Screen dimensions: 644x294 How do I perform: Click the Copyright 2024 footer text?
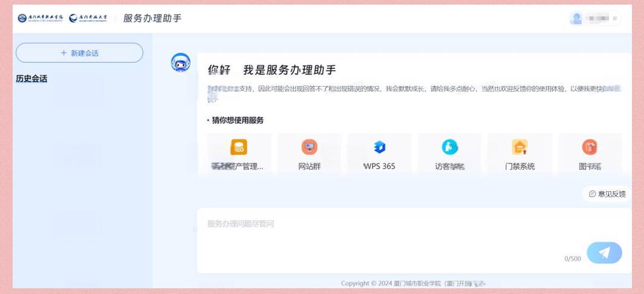(414, 283)
